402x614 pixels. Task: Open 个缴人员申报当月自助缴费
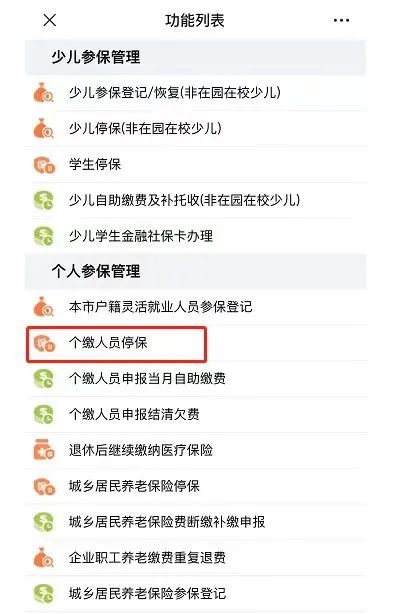click(x=196, y=379)
